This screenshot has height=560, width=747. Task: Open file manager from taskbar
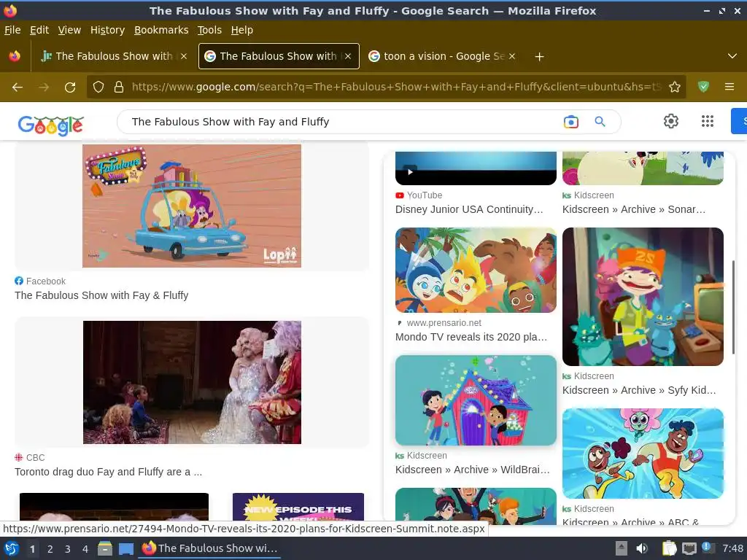[105, 548]
